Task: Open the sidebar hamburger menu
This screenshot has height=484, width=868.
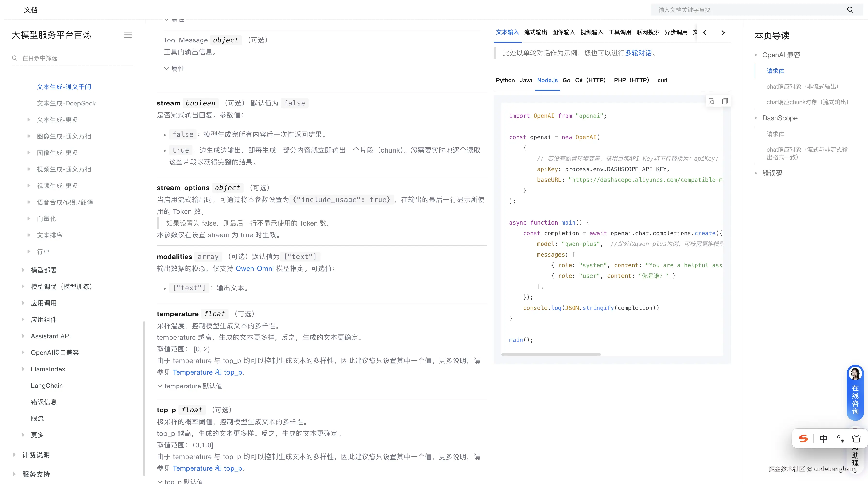Action: click(x=128, y=35)
